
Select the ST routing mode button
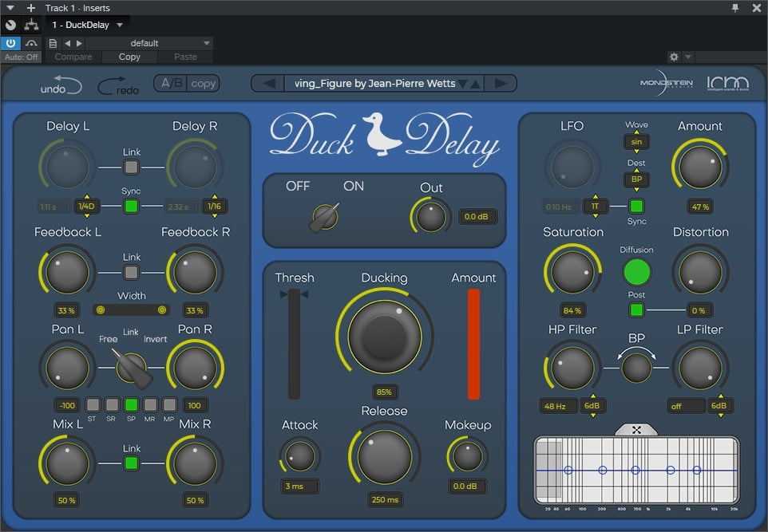pyautogui.click(x=93, y=404)
